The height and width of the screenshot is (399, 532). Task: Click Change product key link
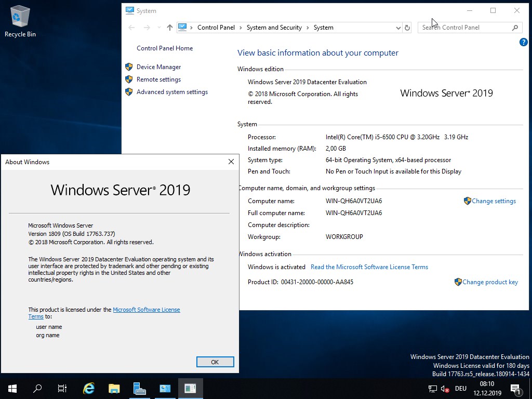490,282
